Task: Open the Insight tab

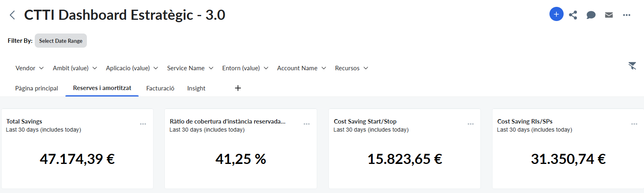Action: click(x=196, y=88)
